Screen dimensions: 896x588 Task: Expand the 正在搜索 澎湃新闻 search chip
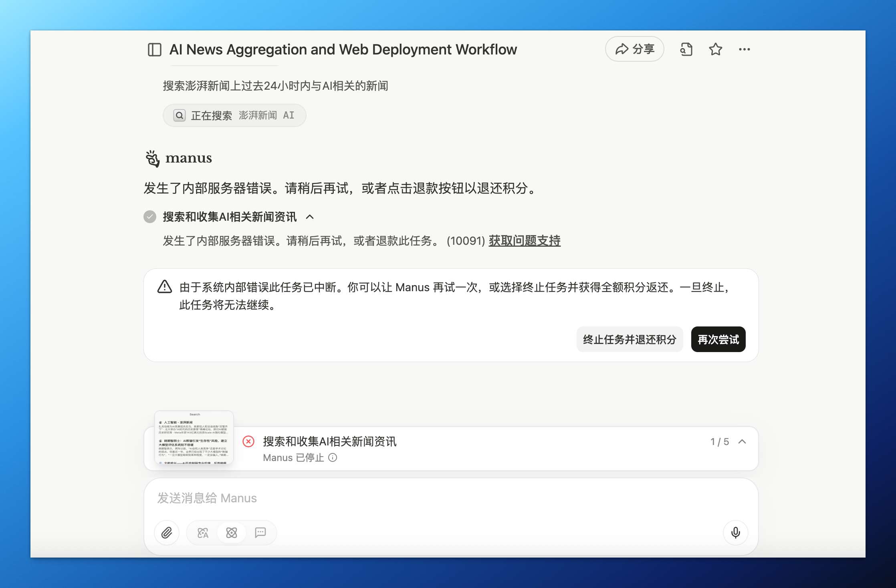tap(234, 115)
